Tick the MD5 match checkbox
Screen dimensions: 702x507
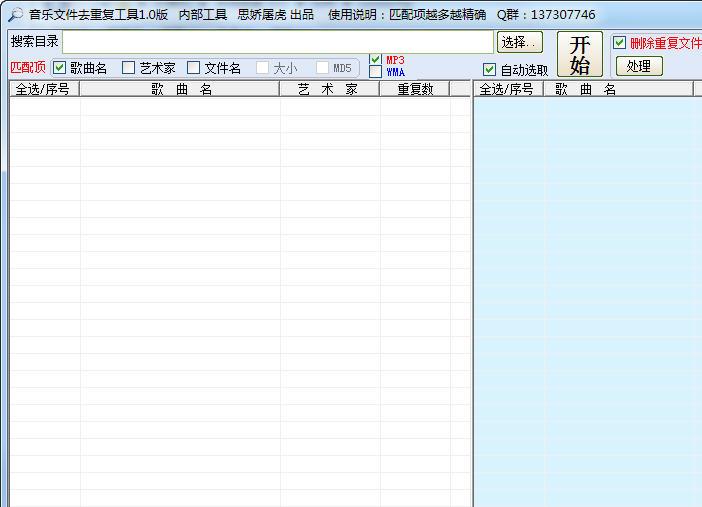point(323,68)
